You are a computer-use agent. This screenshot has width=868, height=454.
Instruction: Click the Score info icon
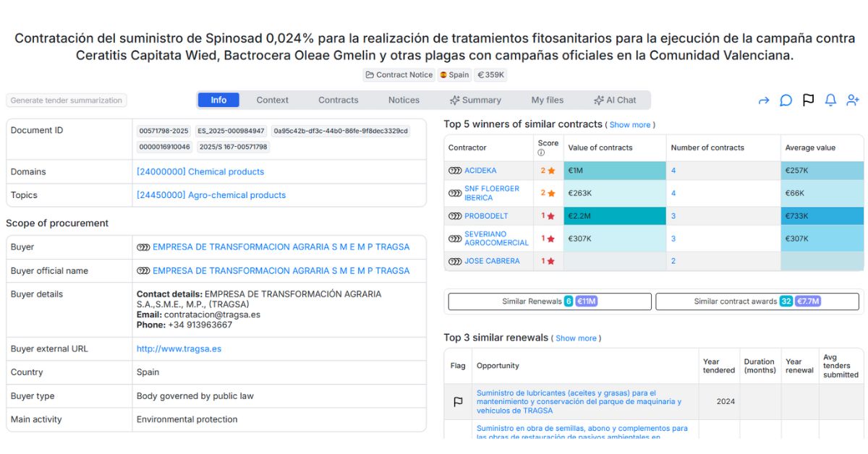pyautogui.click(x=540, y=153)
